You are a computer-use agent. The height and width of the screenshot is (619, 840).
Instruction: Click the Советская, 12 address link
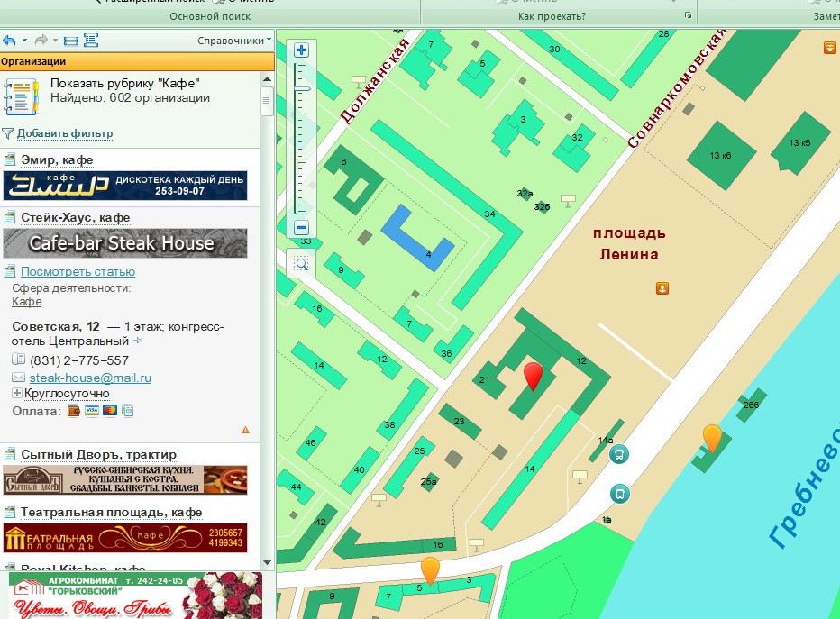[x=56, y=327]
